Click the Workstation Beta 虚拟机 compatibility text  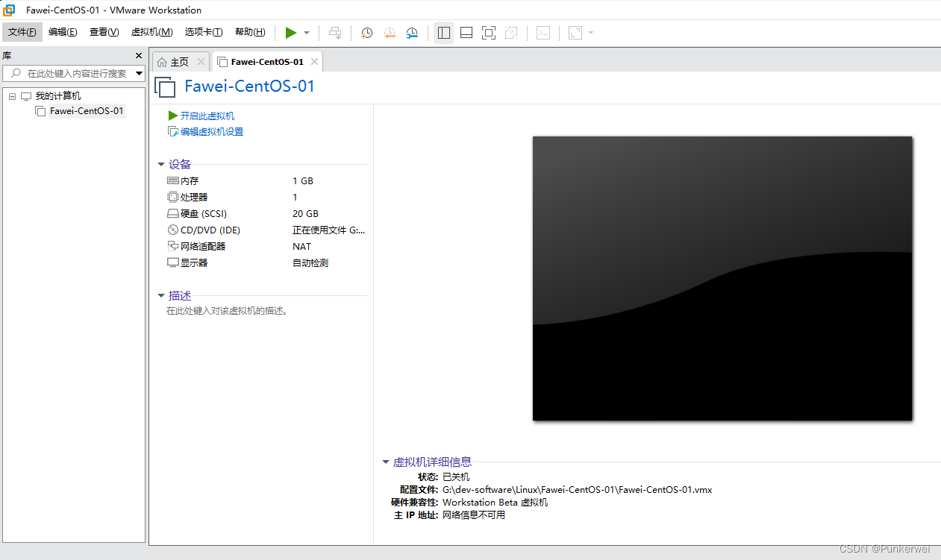pyautogui.click(x=495, y=503)
